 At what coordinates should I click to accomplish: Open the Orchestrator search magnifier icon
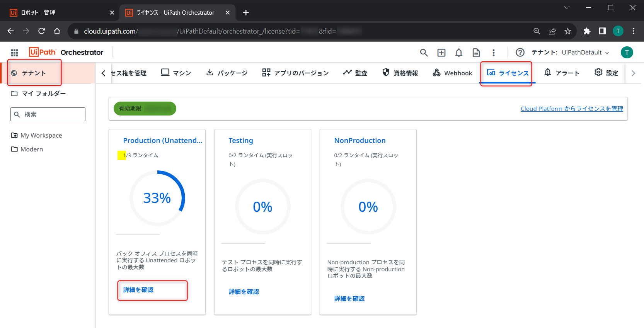(424, 53)
